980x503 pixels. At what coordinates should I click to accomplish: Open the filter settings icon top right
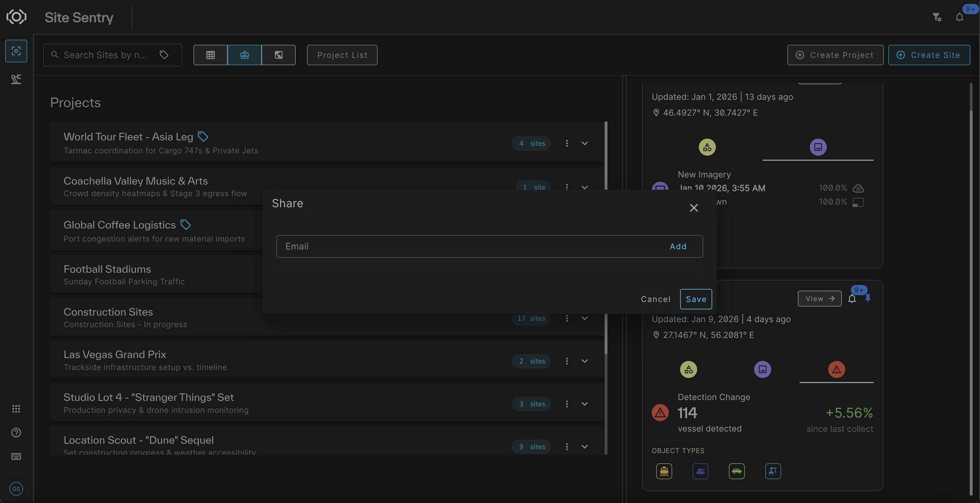tap(937, 17)
